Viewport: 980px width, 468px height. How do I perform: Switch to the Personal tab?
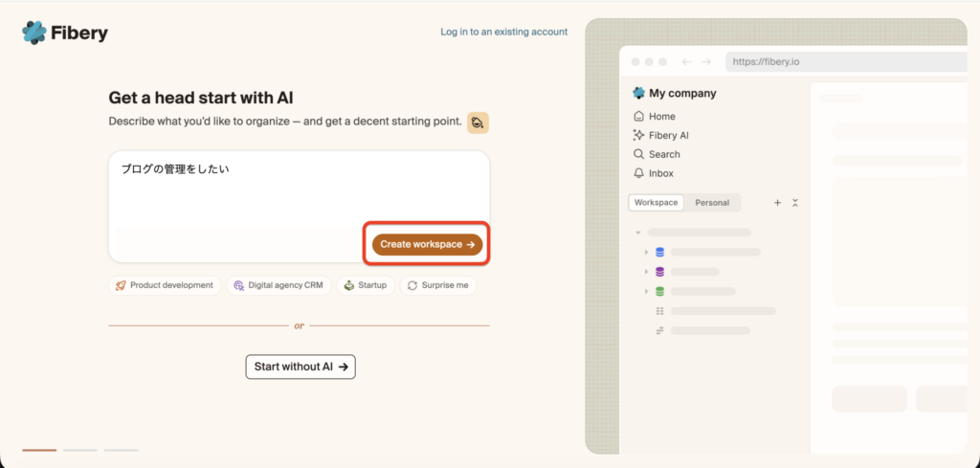(712, 203)
